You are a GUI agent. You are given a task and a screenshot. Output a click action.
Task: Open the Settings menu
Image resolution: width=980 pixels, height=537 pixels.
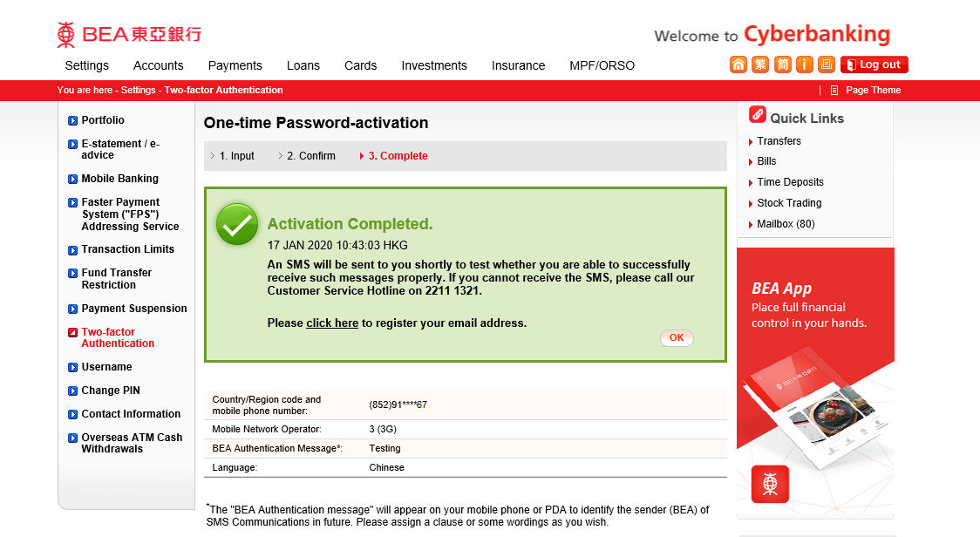tap(87, 65)
